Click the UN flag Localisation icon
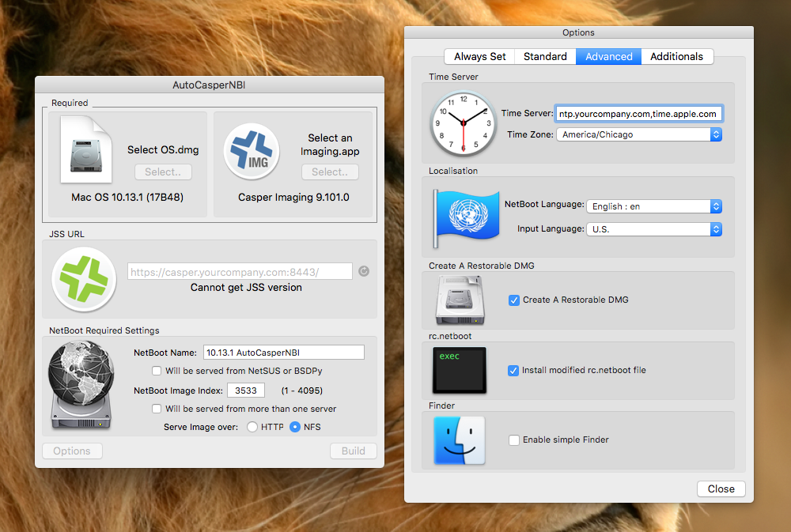Viewport: 791px width, 532px height. coord(466,218)
